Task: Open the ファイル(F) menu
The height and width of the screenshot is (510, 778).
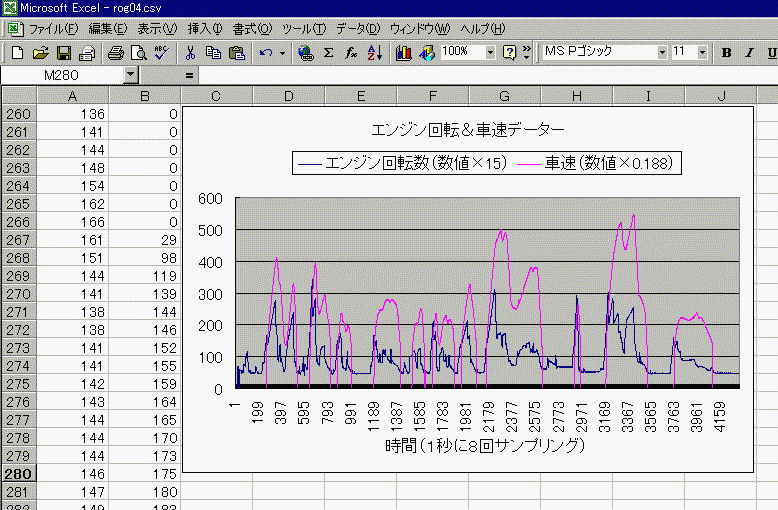Action: click(x=53, y=29)
